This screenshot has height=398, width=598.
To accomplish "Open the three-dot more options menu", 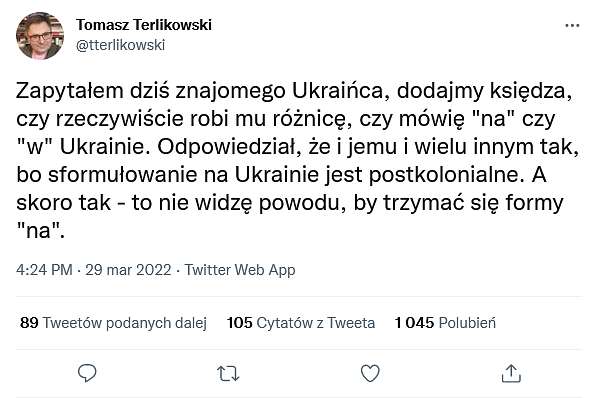I will tap(572, 26).
